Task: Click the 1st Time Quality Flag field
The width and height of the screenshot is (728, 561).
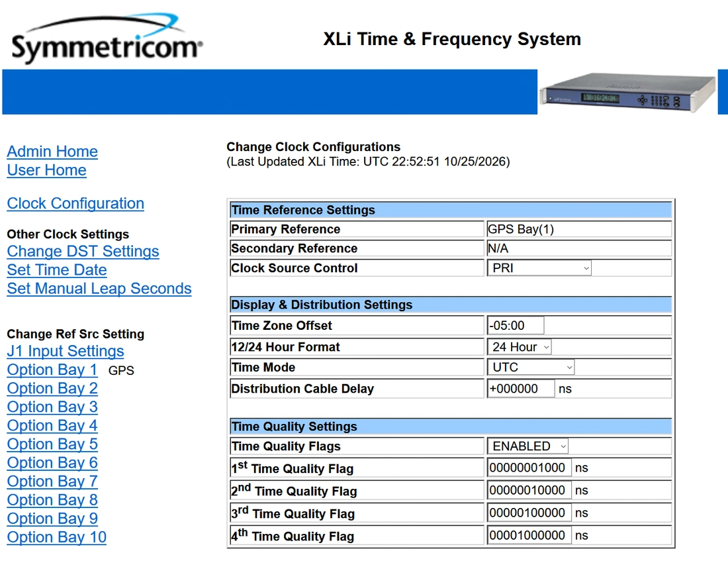Action: click(529, 468)
